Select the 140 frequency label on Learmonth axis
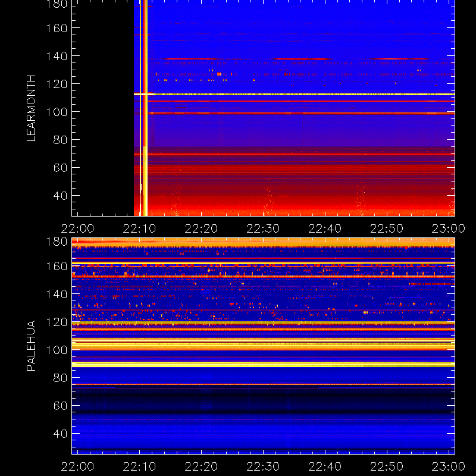 pyautogui.click(x=57, y=56)
